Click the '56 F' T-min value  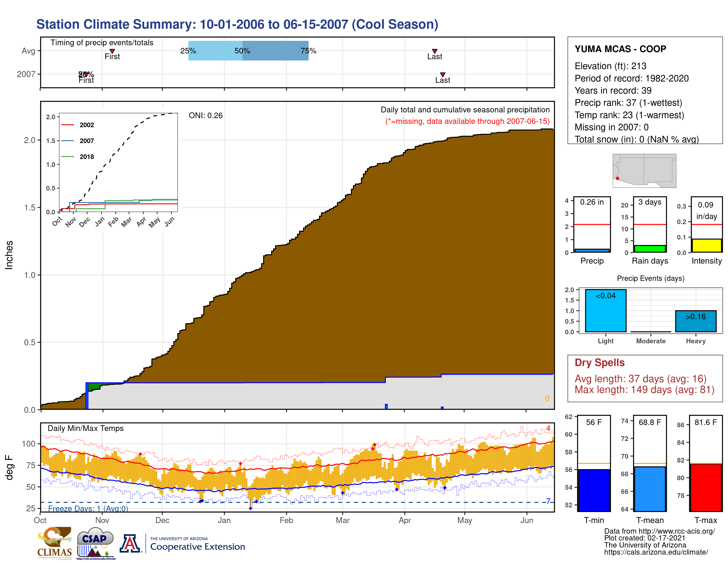coord(594,422)
